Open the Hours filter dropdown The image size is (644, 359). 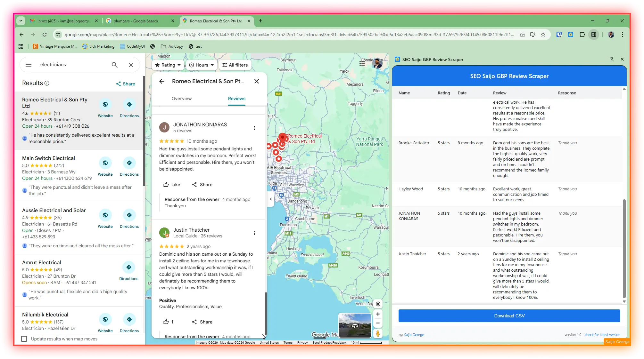coord(201,65)
